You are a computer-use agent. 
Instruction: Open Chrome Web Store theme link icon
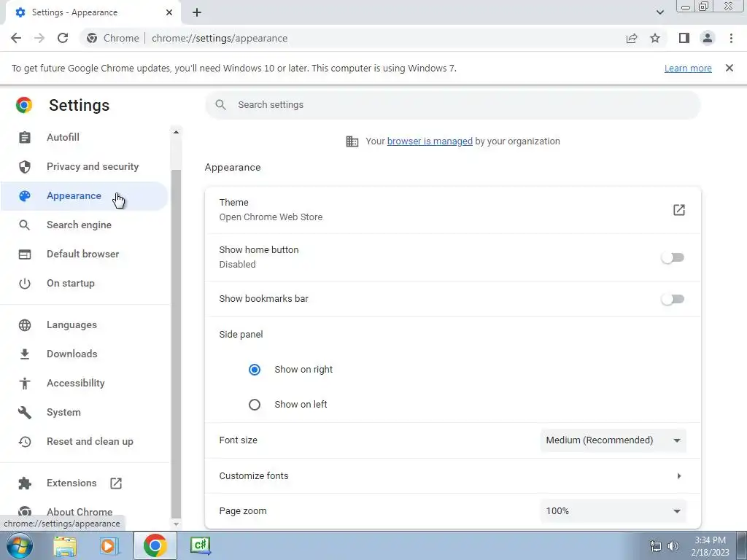click(679, 210)
